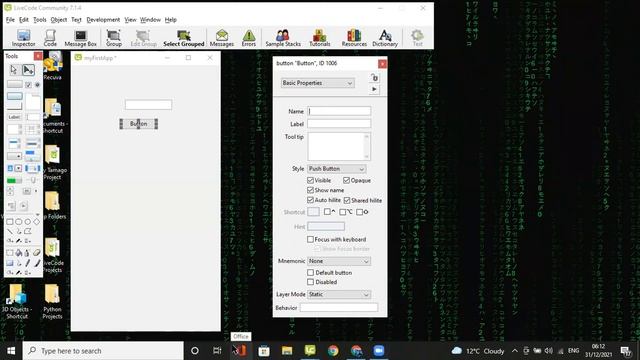
Task: Open the Message Box toolbar icon
Action: (x=80, y=38)
